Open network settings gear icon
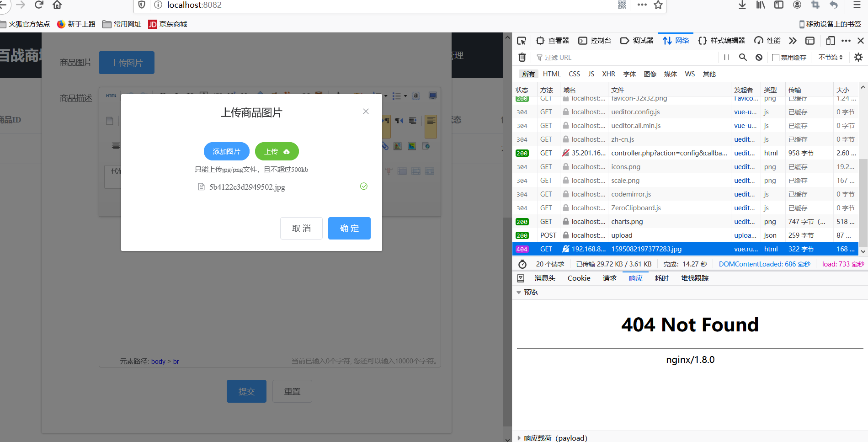Image resolution: width=868 pixels, height=442 pixels. [858, 57]
